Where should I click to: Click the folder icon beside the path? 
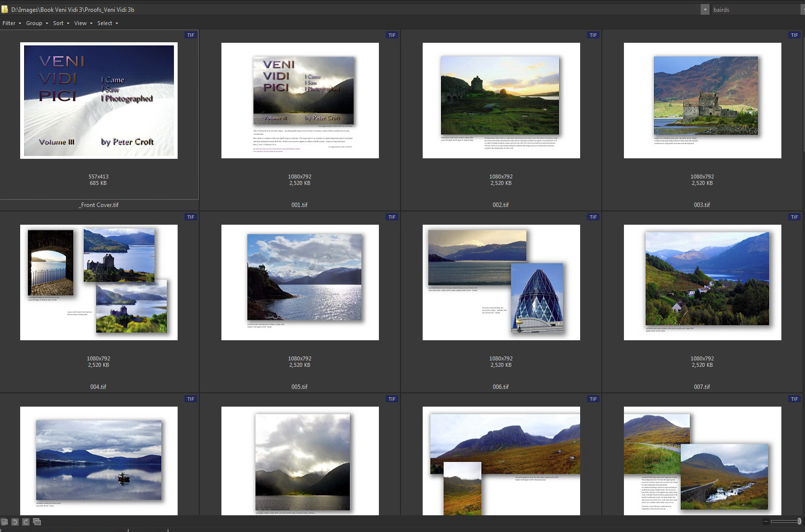pyautogui.click(x=4, y=9)
